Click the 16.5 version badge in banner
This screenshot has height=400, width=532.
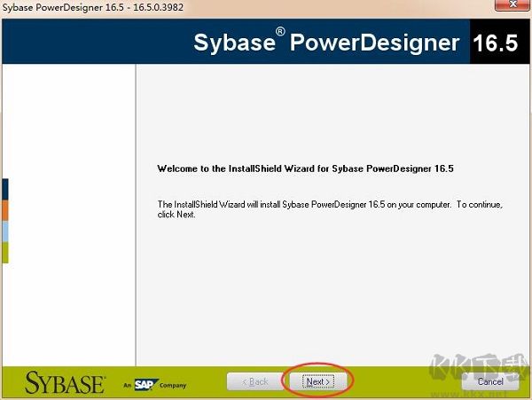(496, 43)
